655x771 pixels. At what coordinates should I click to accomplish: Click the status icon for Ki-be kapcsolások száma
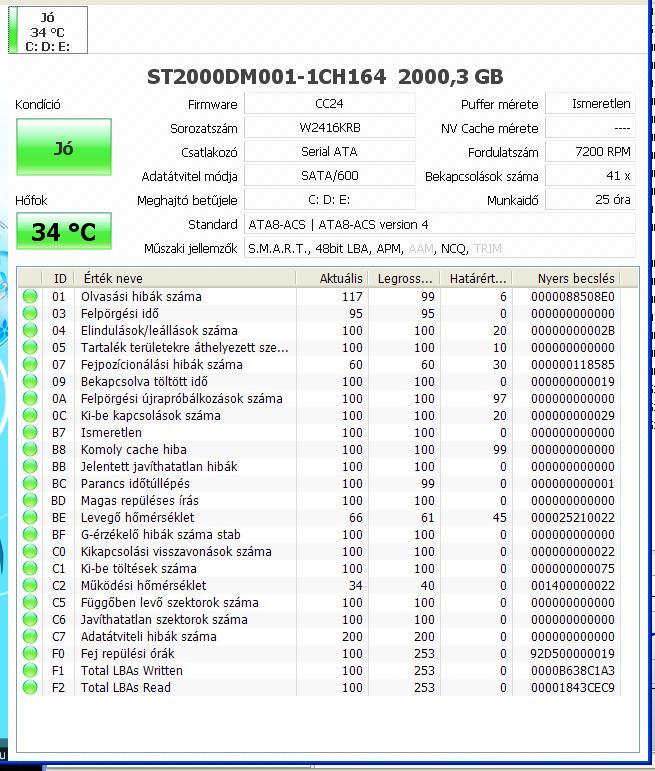30,415
